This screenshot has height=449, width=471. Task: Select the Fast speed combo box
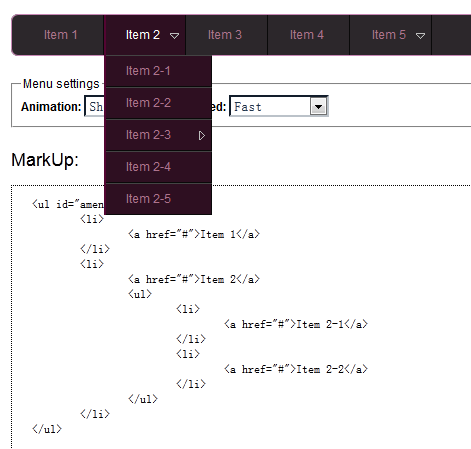[279, 107]
